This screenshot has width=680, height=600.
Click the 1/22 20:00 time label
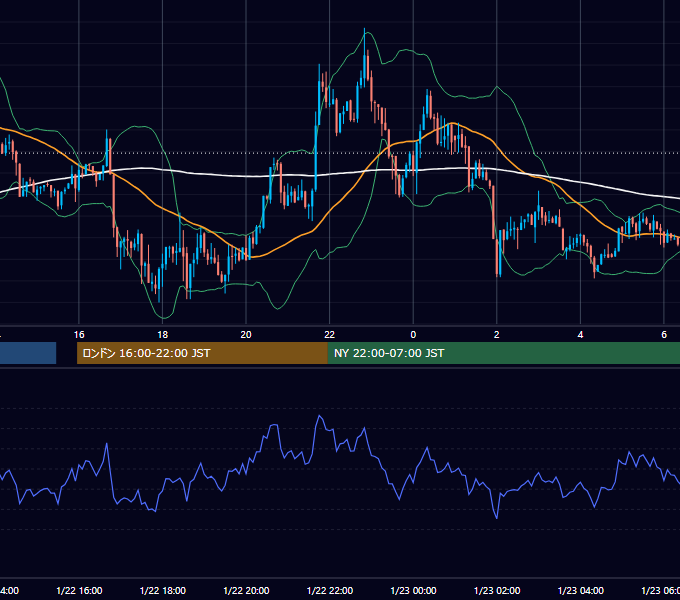tap(246, 590)
